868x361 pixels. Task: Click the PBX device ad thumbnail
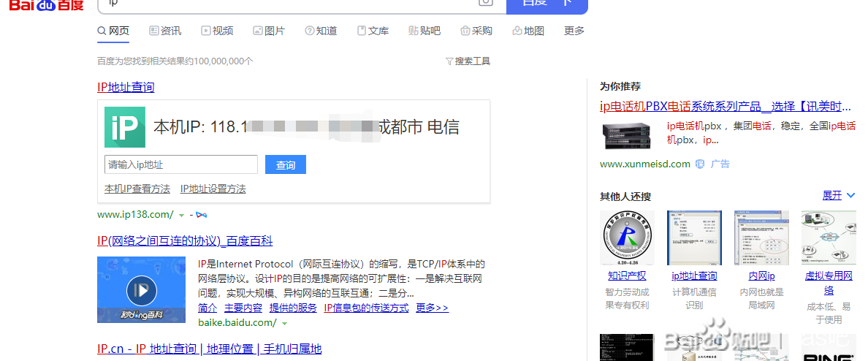pyautogui.click(x=627, y=136)
